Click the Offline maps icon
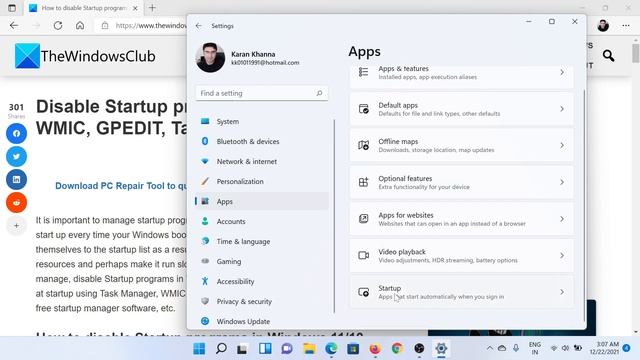640x360 pixels. (x=363, y=145)
